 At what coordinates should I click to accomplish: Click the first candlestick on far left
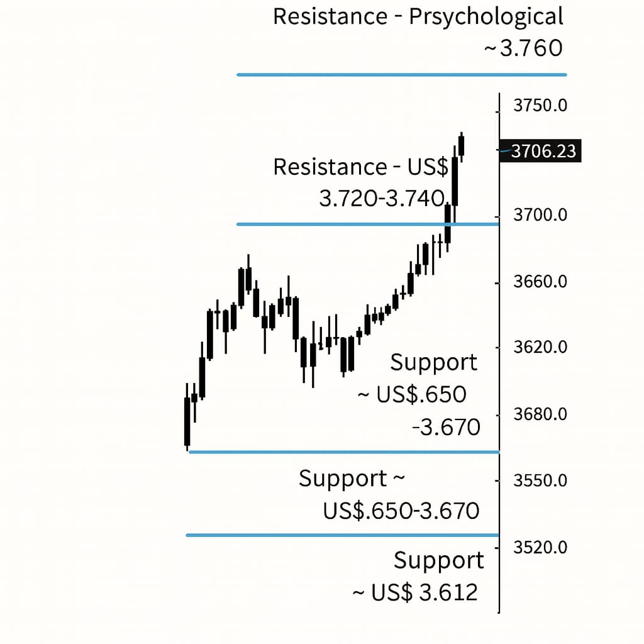coord(187,420)
